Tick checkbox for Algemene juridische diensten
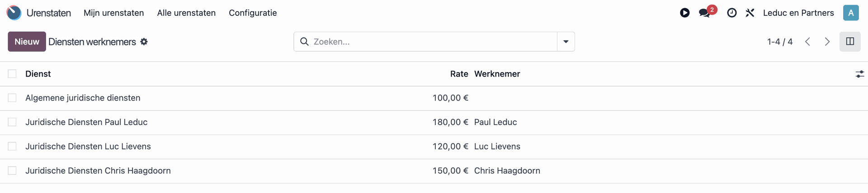Viewport: 868px width, 193px height. point(12,98)
